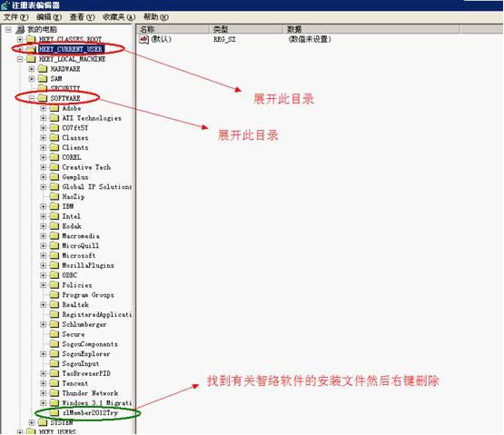Click the My Computer icon in tree
The width and height of the screenshot is (504, 435).
click(20, 30)
